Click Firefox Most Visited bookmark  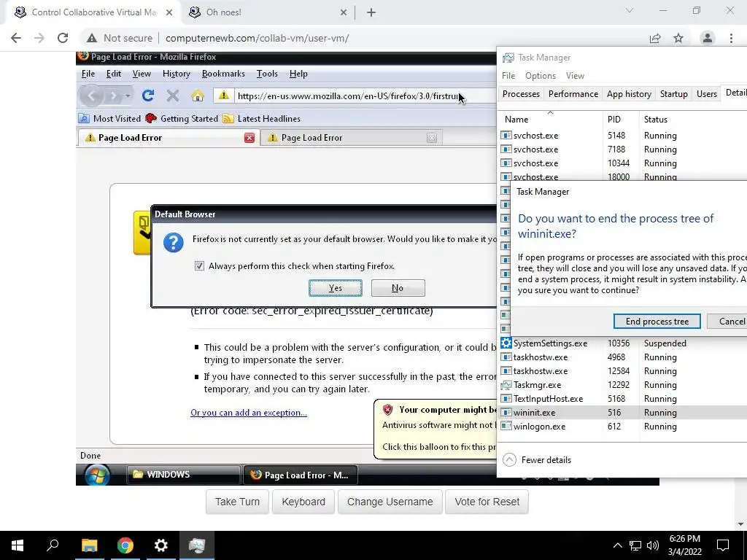tap(110, 119)
